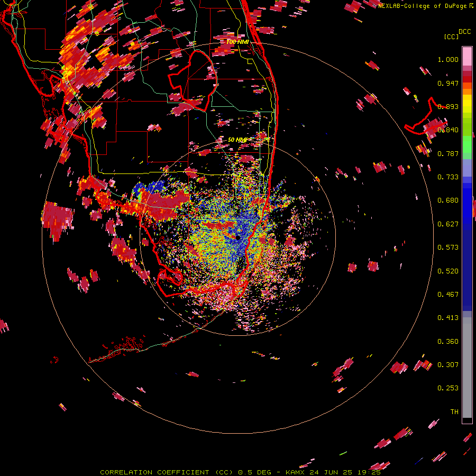Image resolution: width=476 pixels, height=476 pixels.
Task: Pick the light pink top color bar segment
Action: click(x=467, y=57)
